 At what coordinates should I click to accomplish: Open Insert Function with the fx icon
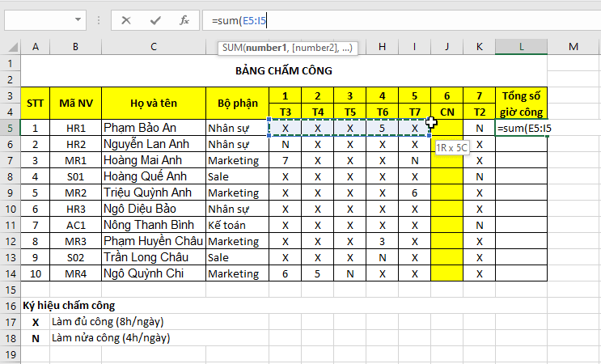point(184,20)
